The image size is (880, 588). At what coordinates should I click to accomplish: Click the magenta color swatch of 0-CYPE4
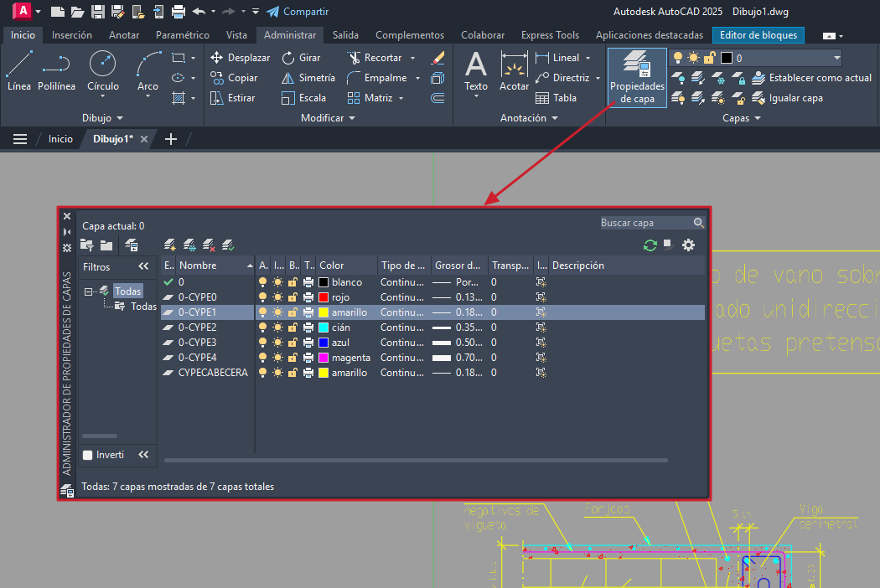(x=324, y=358)
